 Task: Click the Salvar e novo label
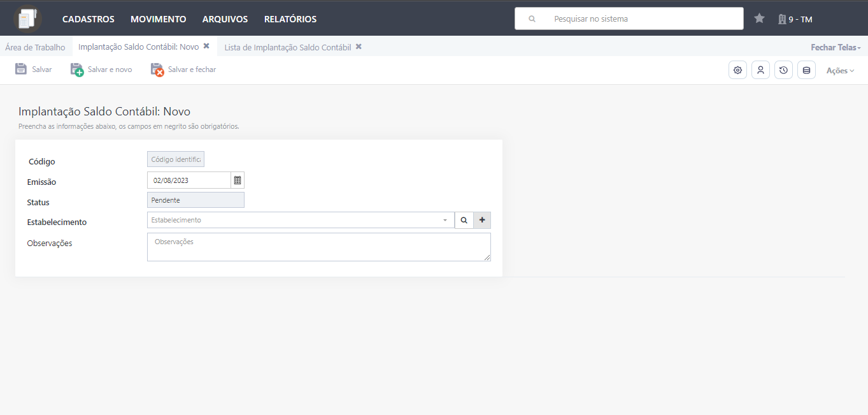(110, 69)
